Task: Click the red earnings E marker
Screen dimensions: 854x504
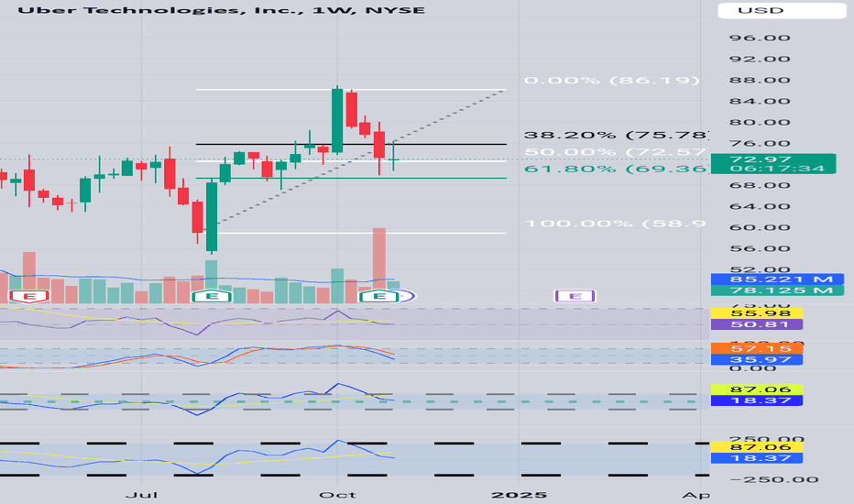Action: tap(29, 296)
